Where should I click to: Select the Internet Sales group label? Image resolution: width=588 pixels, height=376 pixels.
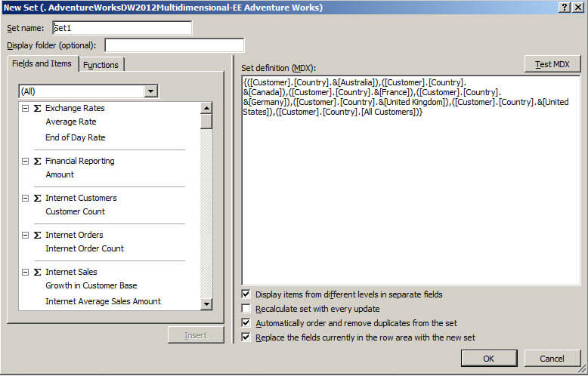[71, 273]
